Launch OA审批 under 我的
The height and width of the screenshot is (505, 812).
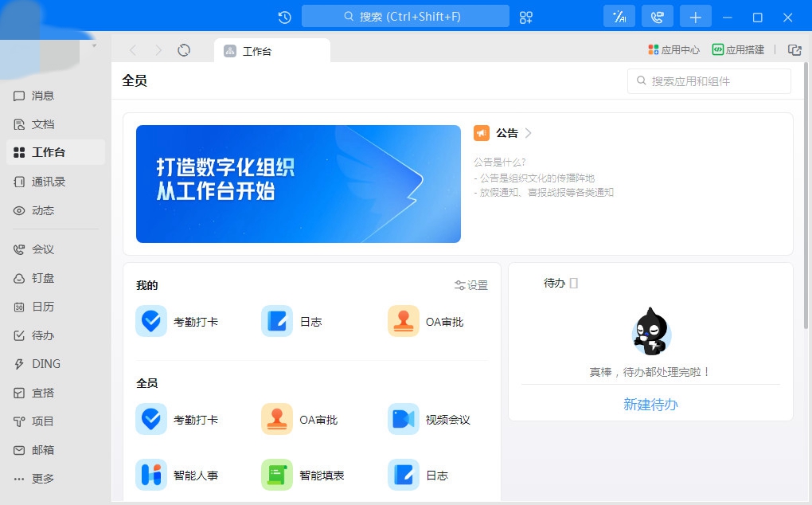tap(426, 321)
